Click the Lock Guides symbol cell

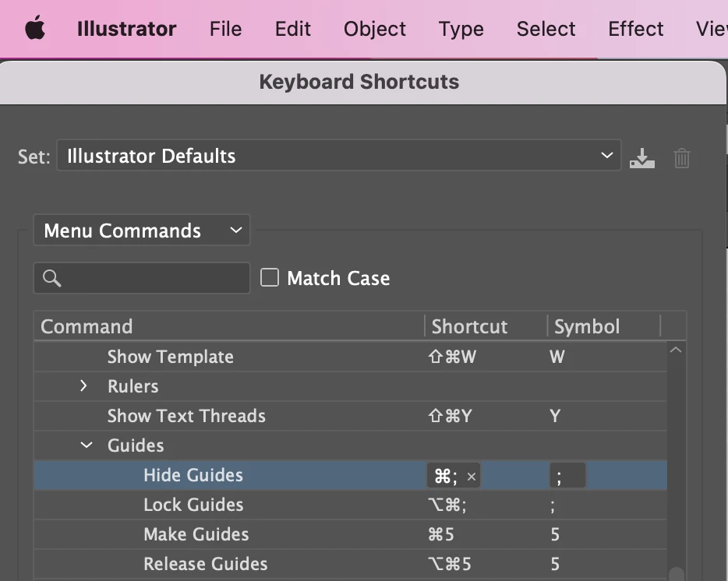(x=553, y=505)
